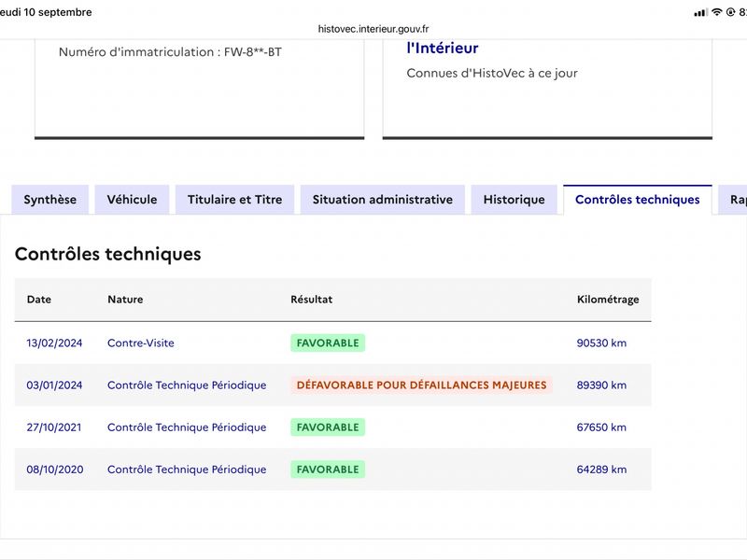Click the 64289 km mileage value
Image resolution: width=747 pixels, height=560 pixels.
point(601,469)
